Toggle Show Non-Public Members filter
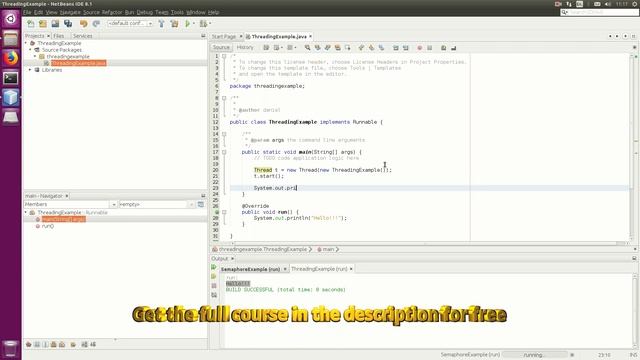 [53, 344]
